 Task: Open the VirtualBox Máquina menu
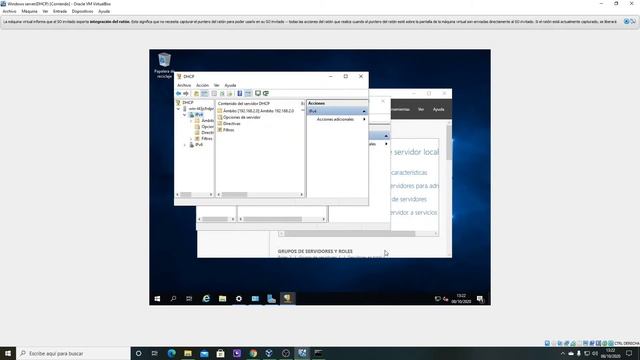coord(29,11)
